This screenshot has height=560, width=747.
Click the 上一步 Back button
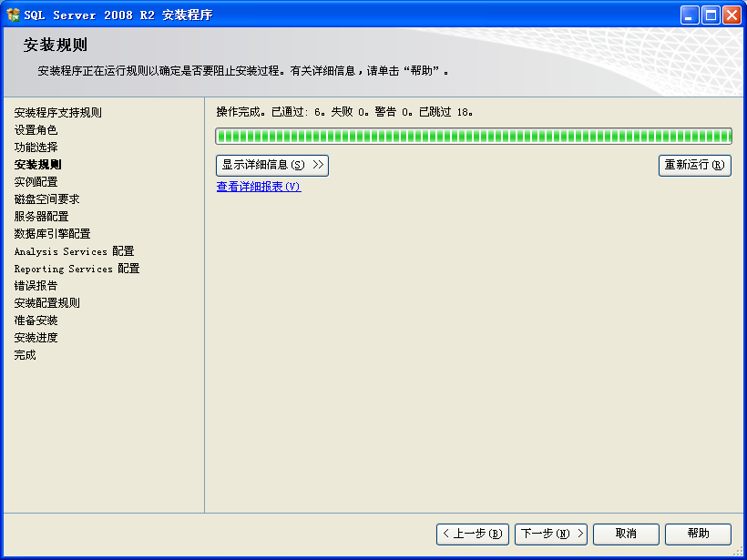pos(473,534)
